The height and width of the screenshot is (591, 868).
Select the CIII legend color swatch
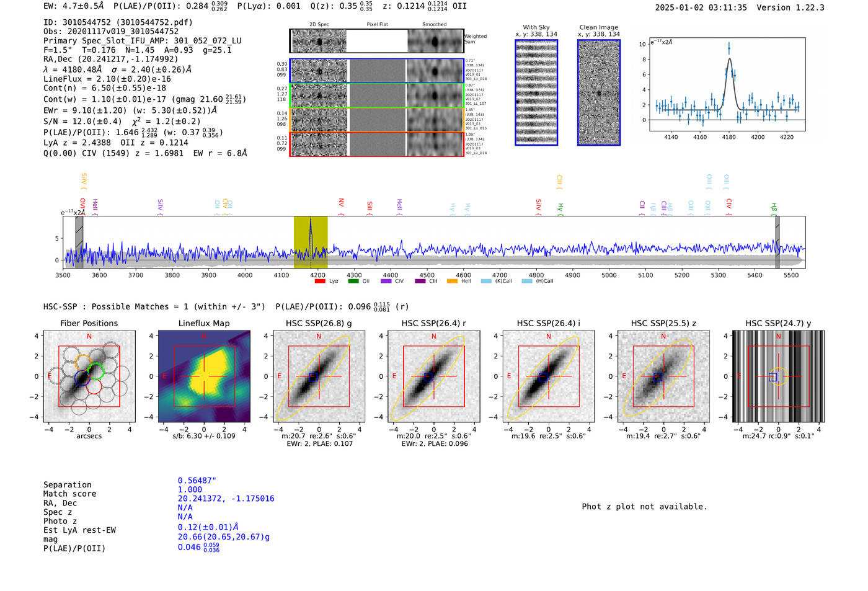click(x=420, y=281)
